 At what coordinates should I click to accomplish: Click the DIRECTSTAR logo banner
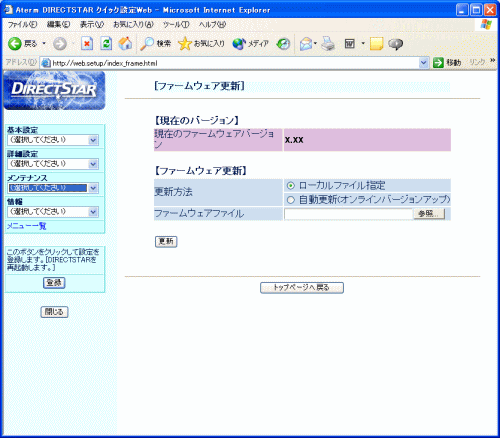coord(54,90)
